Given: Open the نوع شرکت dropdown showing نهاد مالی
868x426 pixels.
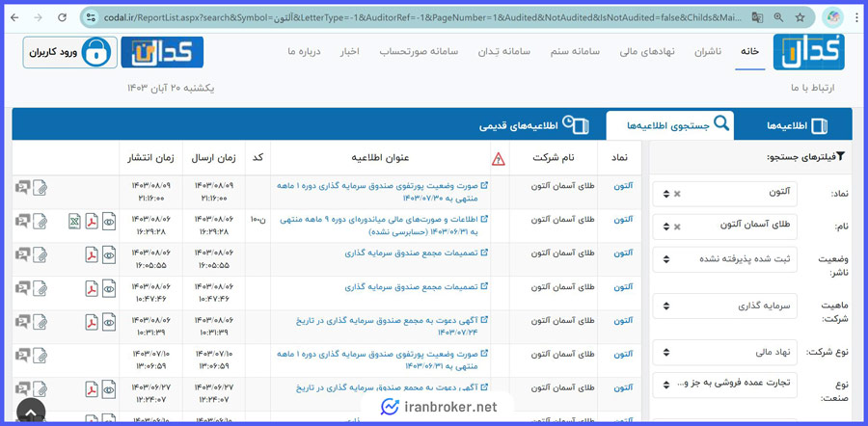Looking at the screenshot, I should click(724, 353).
